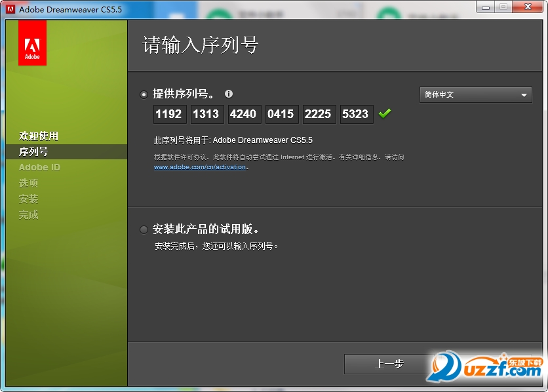
Task: Click the Adobe logo in the sidebar
Action: pos(32,43)
